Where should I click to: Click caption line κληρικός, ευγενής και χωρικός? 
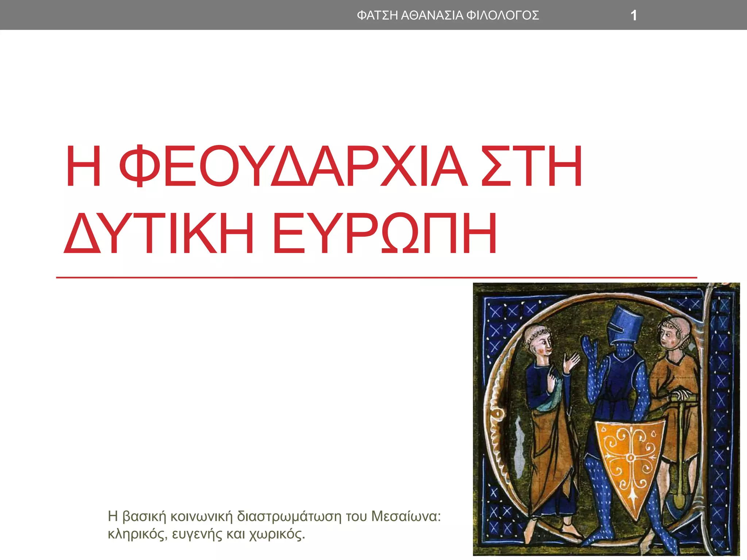coord(206,534)
